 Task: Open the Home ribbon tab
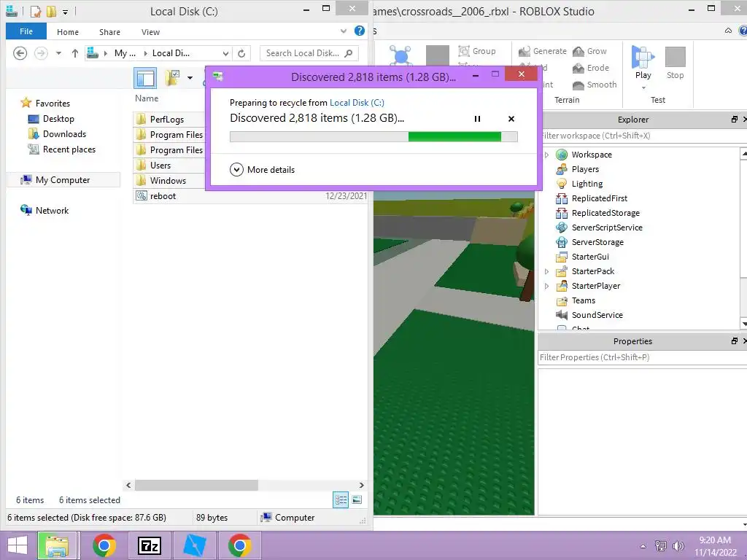68,32
